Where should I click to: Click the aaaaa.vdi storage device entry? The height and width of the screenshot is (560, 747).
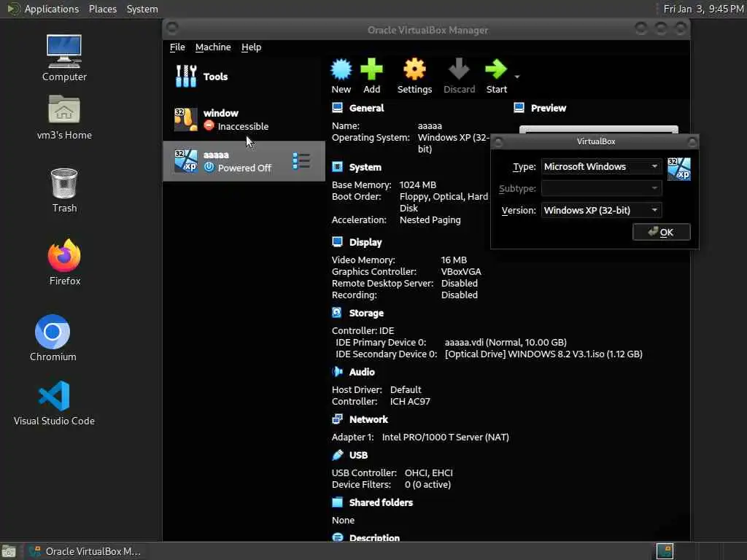click(x=506, y=342)
